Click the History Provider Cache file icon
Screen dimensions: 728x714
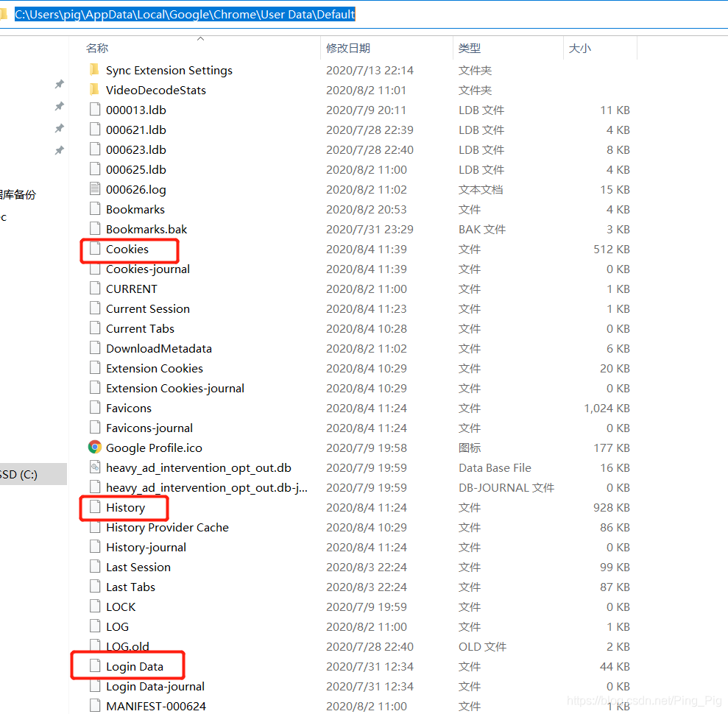[95, 527]
